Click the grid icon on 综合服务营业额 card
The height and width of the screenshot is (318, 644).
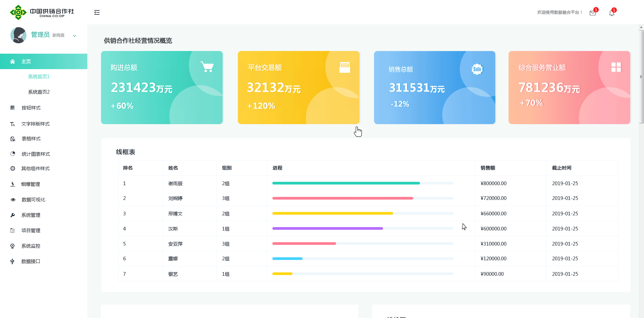(x=616, y=67)
